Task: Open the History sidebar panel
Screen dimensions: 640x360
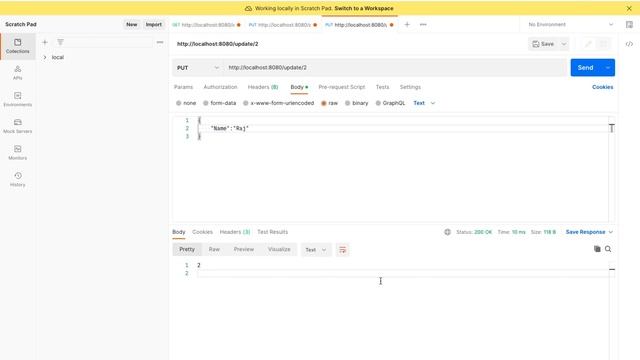Action: [x=18, y=179]
